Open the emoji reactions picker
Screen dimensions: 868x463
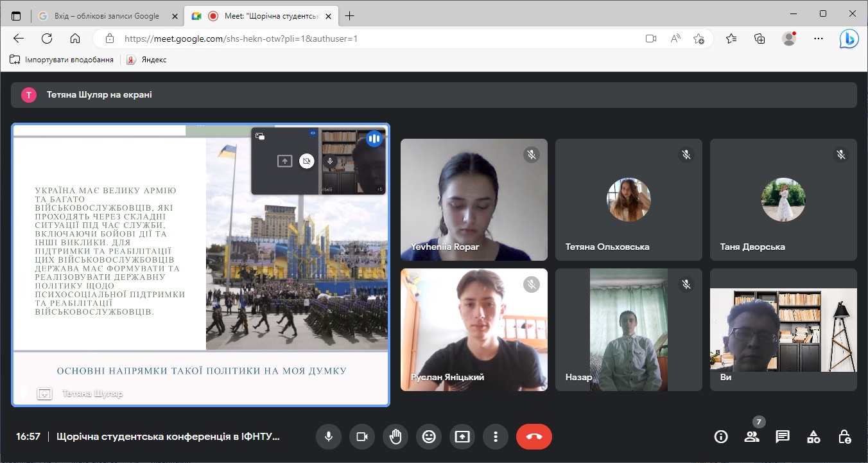429,437
